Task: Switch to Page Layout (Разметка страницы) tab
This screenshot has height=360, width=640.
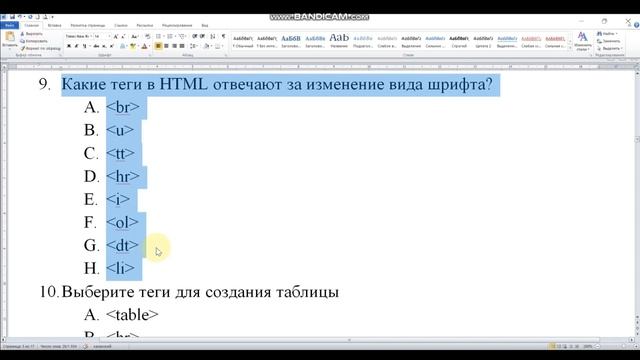Action: click(87, 25)
